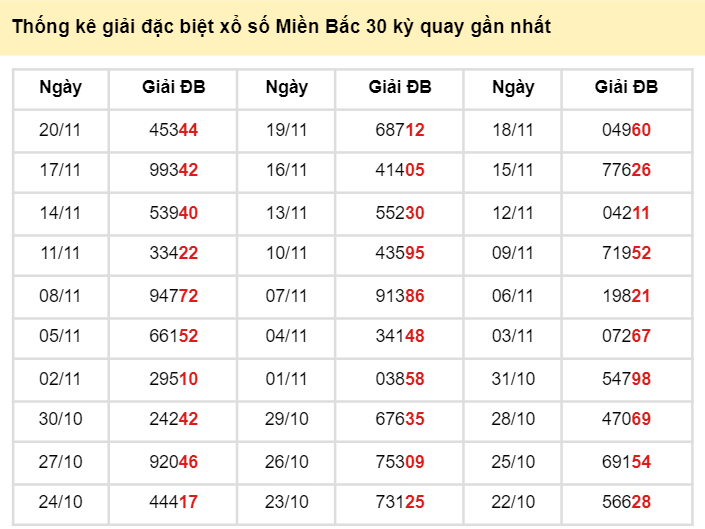This screenshot has width=705, height=529.
Task: Click the prize number 45344
Action: pos(173,129)
